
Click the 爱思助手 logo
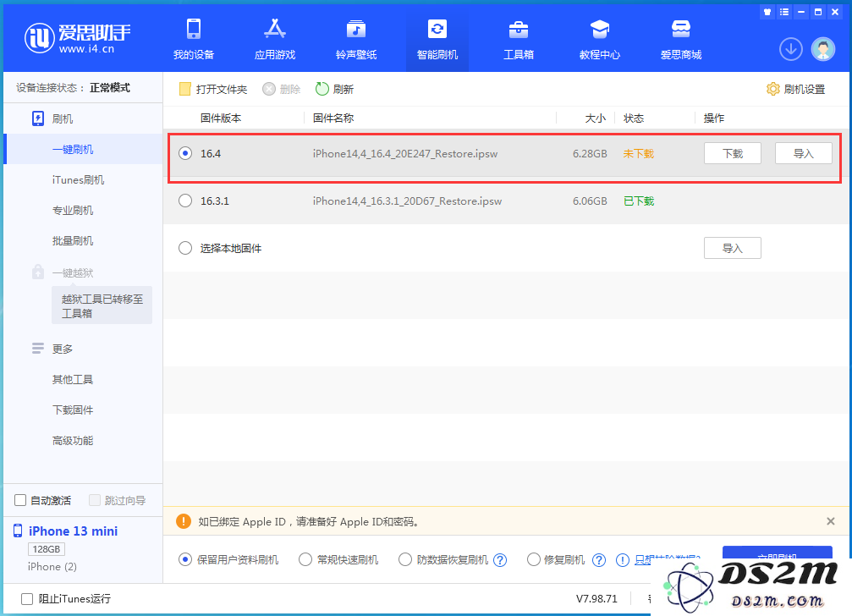pos(78,38)
